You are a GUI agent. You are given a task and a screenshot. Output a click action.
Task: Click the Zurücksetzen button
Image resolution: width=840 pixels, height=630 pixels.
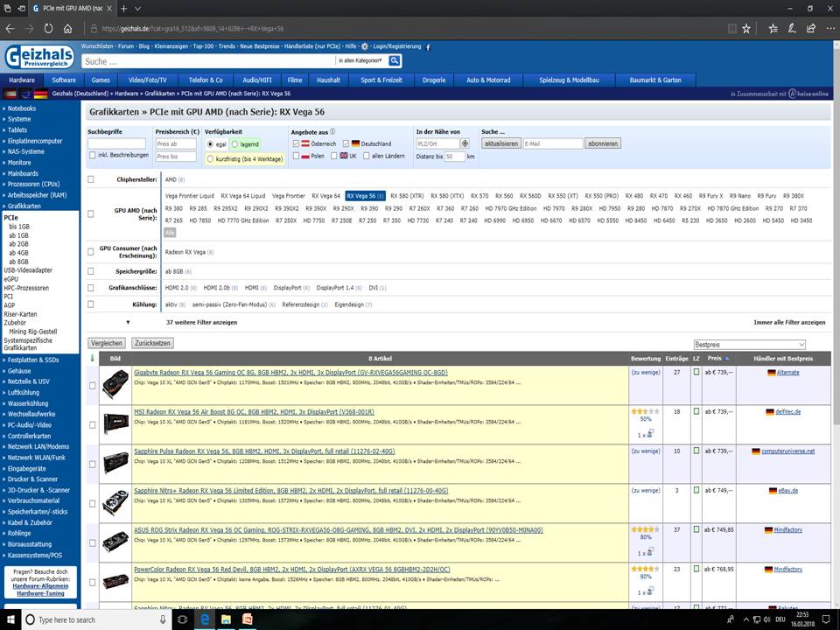click(x=152, y=343)
